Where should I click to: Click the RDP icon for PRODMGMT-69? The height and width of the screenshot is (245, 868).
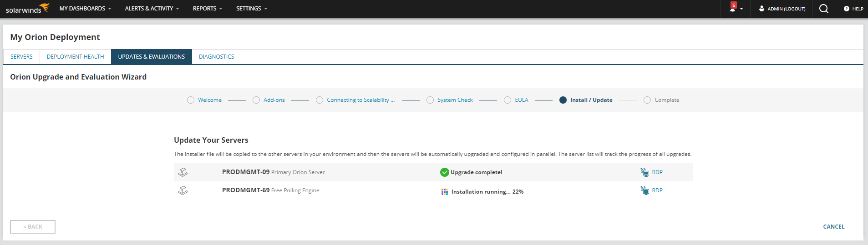(645, 190)
